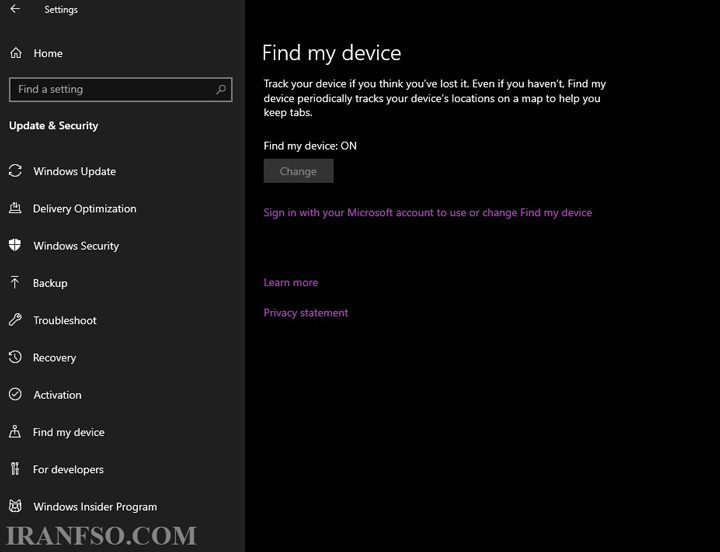Click the Windows Update sync icon
Viewport: 720px width, 552px height.
coord(15,171)
